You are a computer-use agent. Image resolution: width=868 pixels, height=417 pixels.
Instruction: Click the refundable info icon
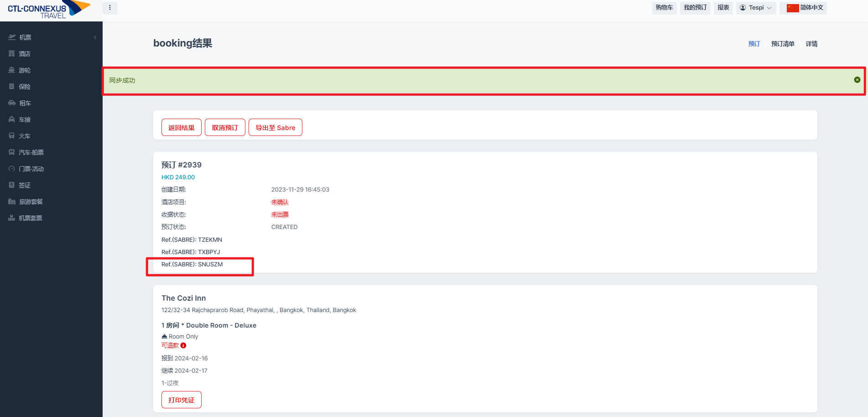tap(183, 346)
